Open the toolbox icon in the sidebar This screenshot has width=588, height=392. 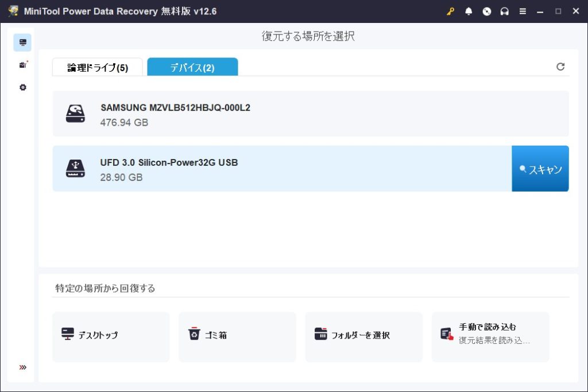[x=22, y=65]
